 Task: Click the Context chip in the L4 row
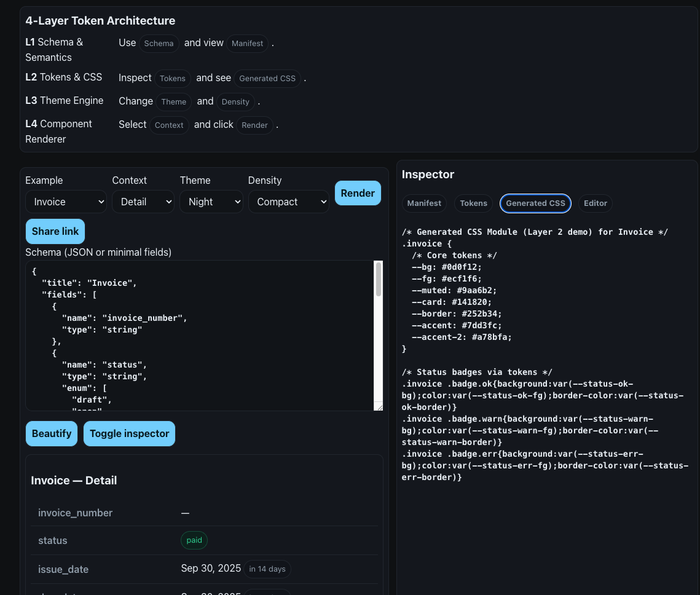click(169, 125)
